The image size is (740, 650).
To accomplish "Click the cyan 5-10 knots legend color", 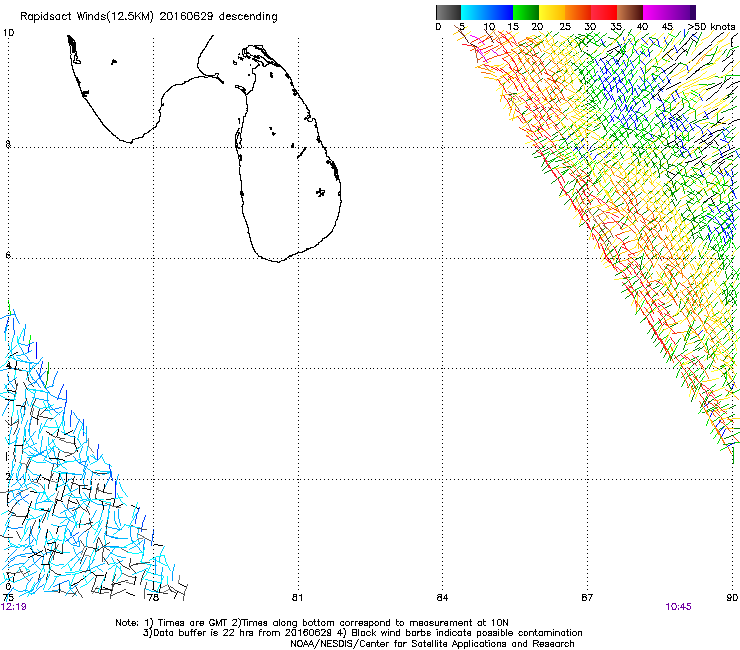I will (474, 12).
